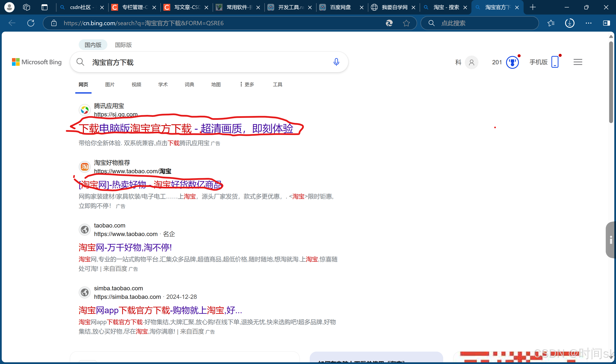This screenshot has width=616, height=364.
Task: Click the 腾讯应用宝 site name
Action: tap(109, 106)
